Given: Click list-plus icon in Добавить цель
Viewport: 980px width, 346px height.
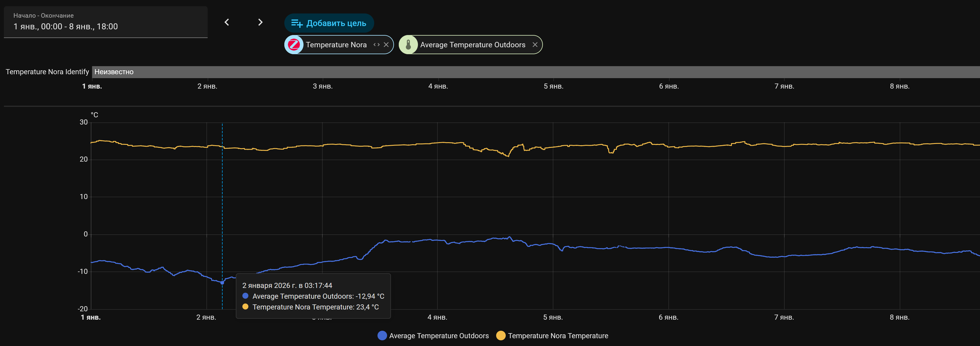Looking at the screenshot, I should (297, 23).
